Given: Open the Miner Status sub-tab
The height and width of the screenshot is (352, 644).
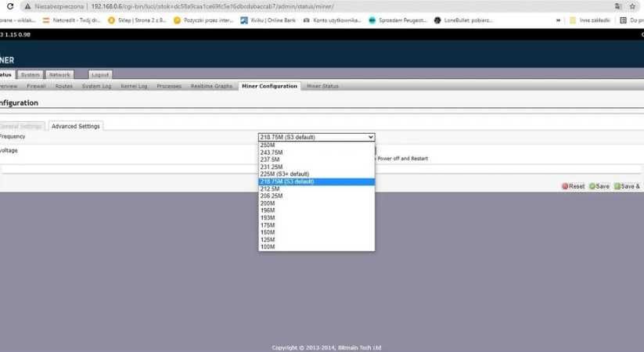Looking at the screenshot, I should [x=322, y=86].
